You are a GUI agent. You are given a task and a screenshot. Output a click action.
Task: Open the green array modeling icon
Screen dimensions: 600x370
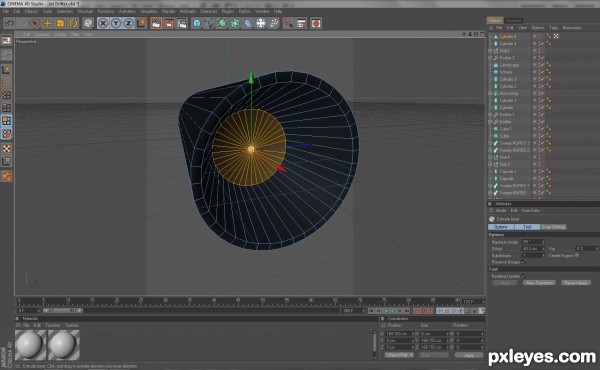point(235,23)
